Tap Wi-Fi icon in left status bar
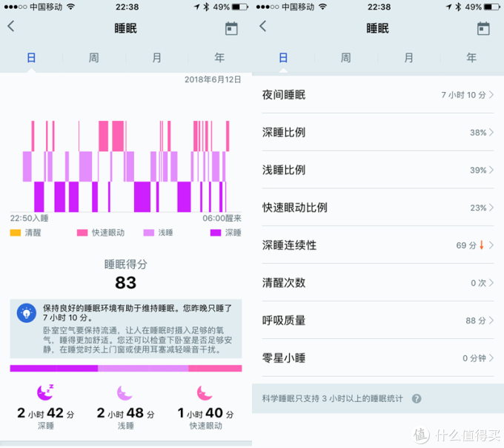This screenshot has height=448, width=504. click(x=70, y=7)
